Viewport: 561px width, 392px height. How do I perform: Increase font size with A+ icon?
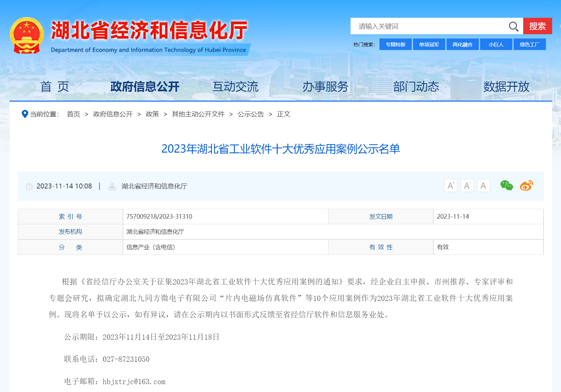coord(451,186)
